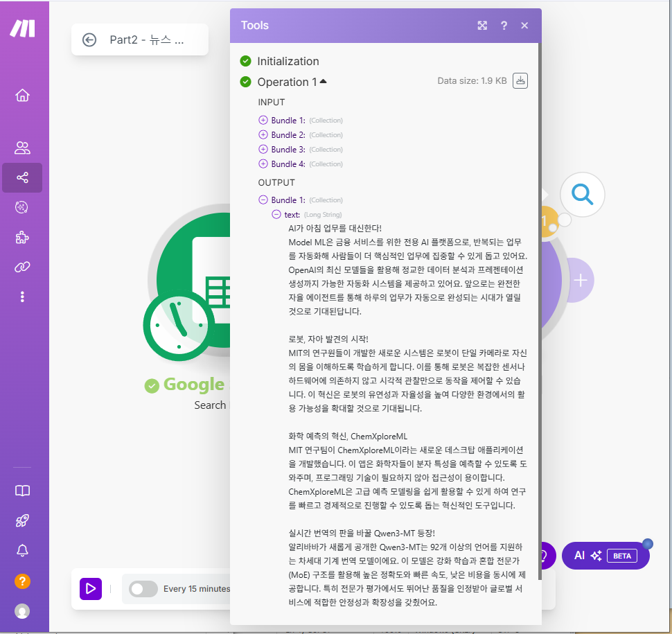
Task: Open the orange Help question mark icon
Action: (x=22, y=581)
